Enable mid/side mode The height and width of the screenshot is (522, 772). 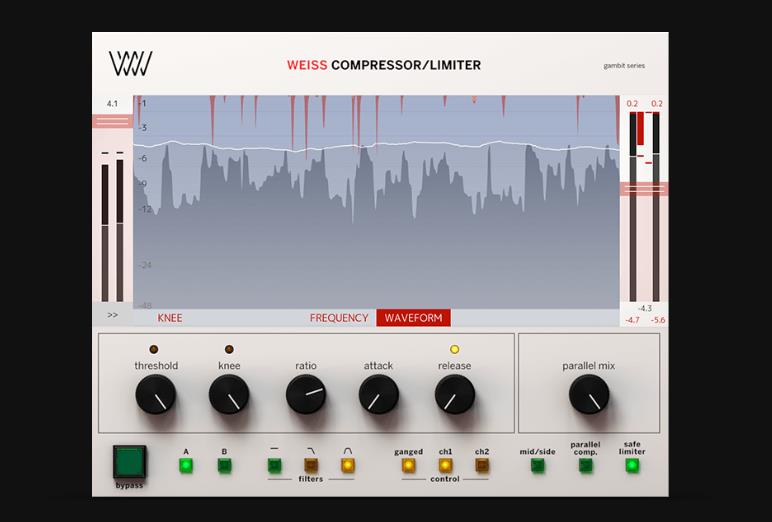click(x=538, y=465)
